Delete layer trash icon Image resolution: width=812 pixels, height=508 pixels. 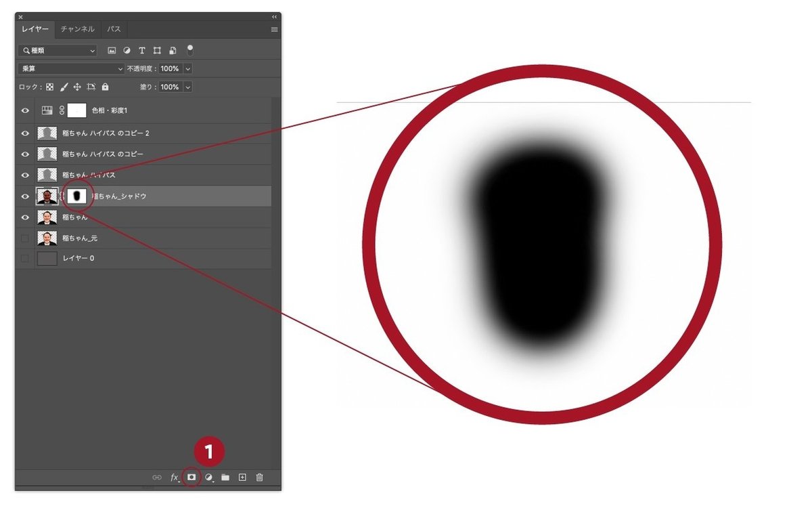click(259, 478)
